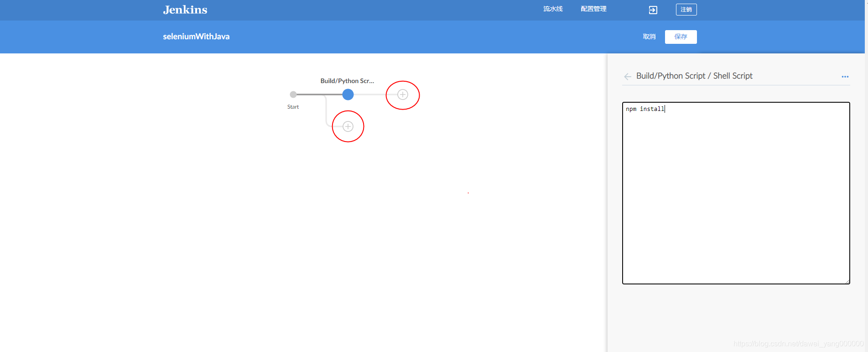The image size is (868, 352).
Task: Click the Build/Python Scr... stage label
Action: 347,81
